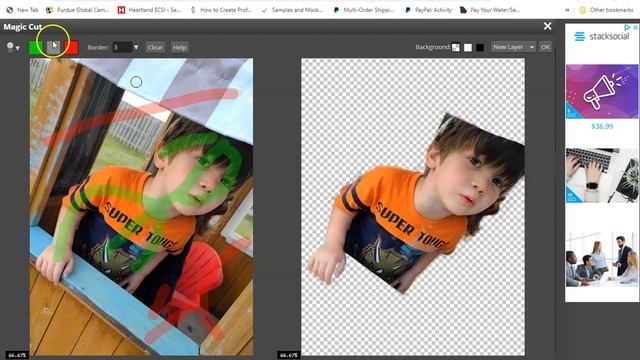Expand the Border value dropdown arrow
The image size is (640, 360).
click(x=136, y=47)
